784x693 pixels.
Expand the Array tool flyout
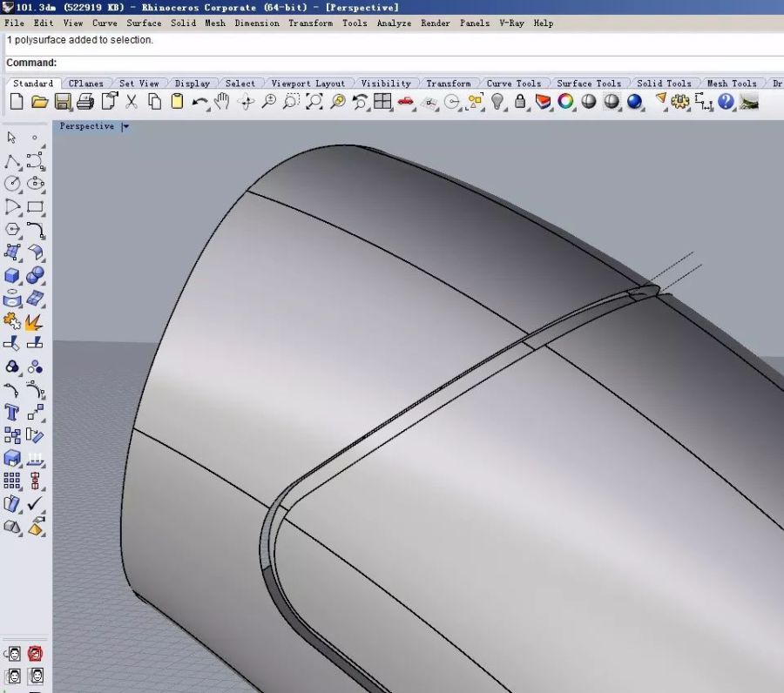tap(12, 481)
